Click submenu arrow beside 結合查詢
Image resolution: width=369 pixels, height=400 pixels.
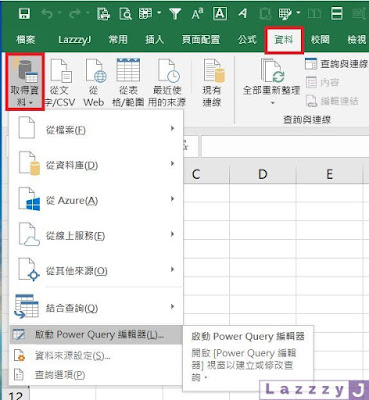click(x=172, y=307)
